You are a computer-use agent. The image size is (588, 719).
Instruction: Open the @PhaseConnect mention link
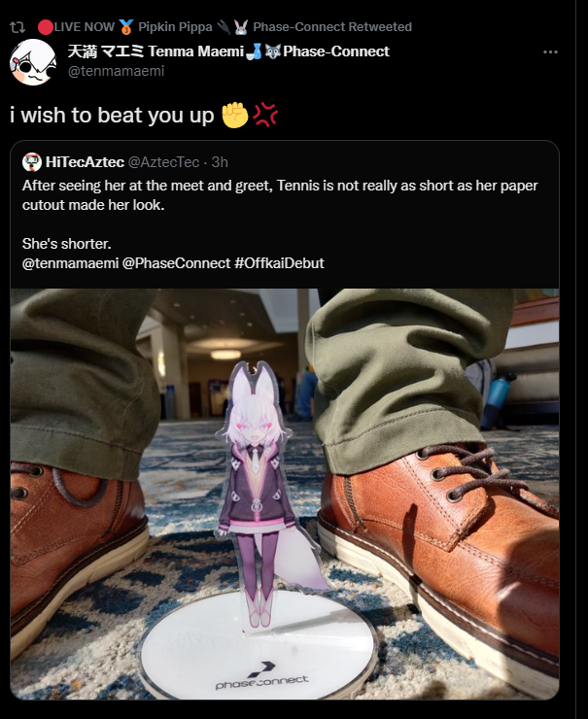click(176, 263)
